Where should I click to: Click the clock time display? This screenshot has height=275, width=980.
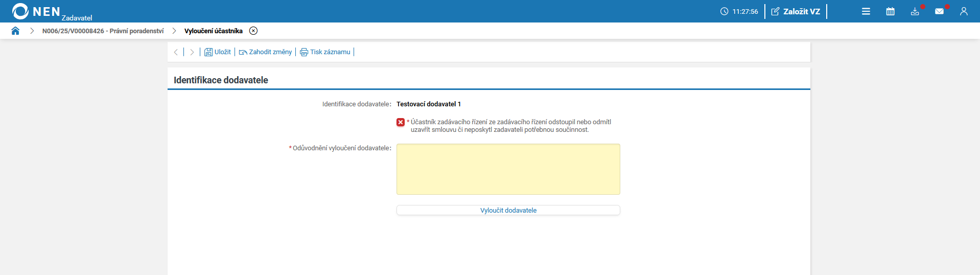tap(739, 11)
